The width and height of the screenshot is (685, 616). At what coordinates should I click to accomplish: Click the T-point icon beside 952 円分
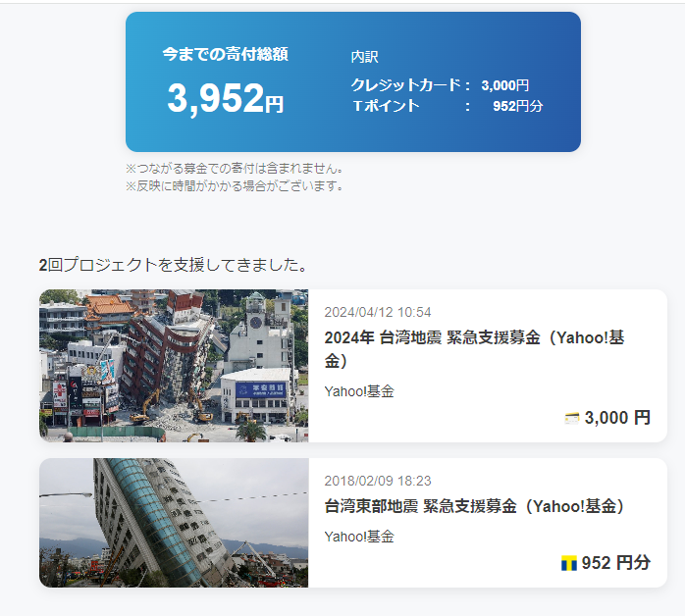(x=569, y=563)
